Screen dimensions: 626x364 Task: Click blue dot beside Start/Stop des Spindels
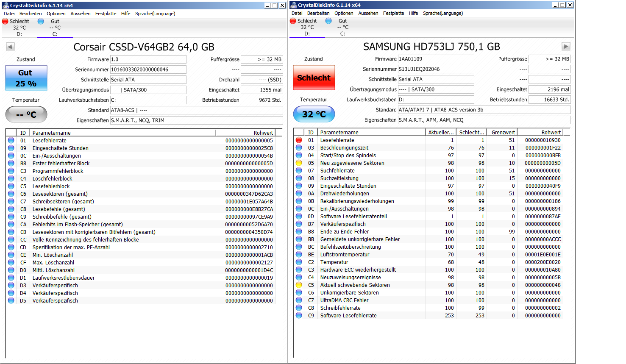pyautogui.click(x=299, y=156)
